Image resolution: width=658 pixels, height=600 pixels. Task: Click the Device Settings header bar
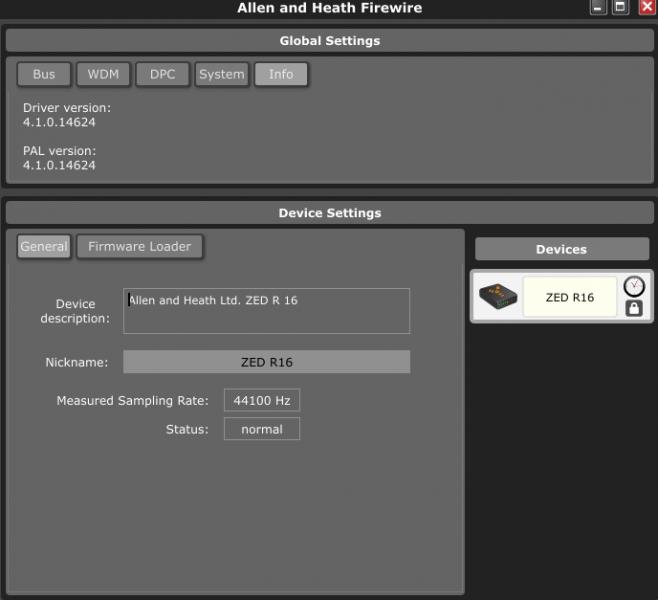pyautogui.click(x=329, y=213)
